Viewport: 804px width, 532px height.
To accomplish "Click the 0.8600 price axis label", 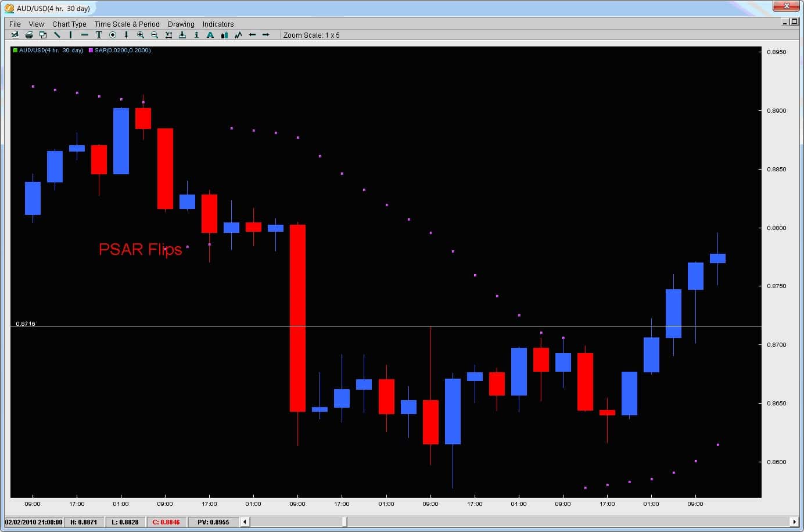I will point(776,462).
